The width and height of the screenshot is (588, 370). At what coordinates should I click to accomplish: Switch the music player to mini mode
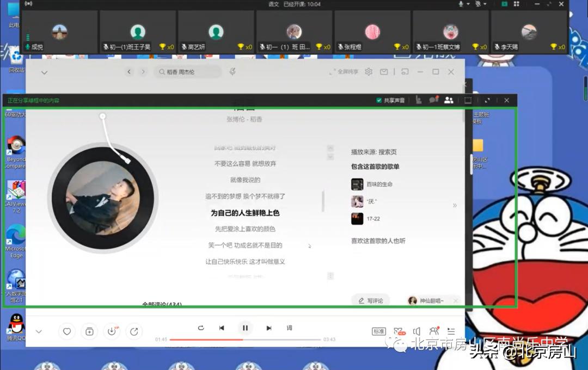point(405,72)
